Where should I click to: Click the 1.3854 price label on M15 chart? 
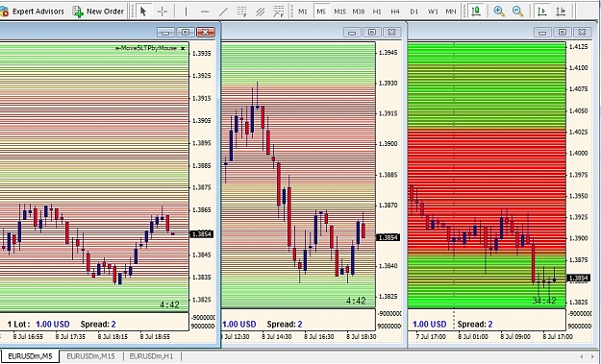(388, 237)
